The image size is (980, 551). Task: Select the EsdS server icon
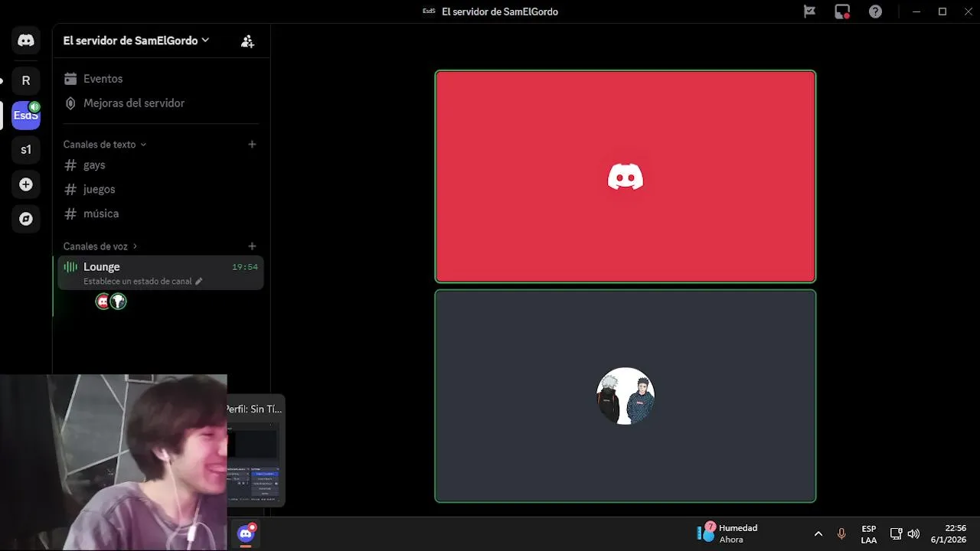pos(26,116)
